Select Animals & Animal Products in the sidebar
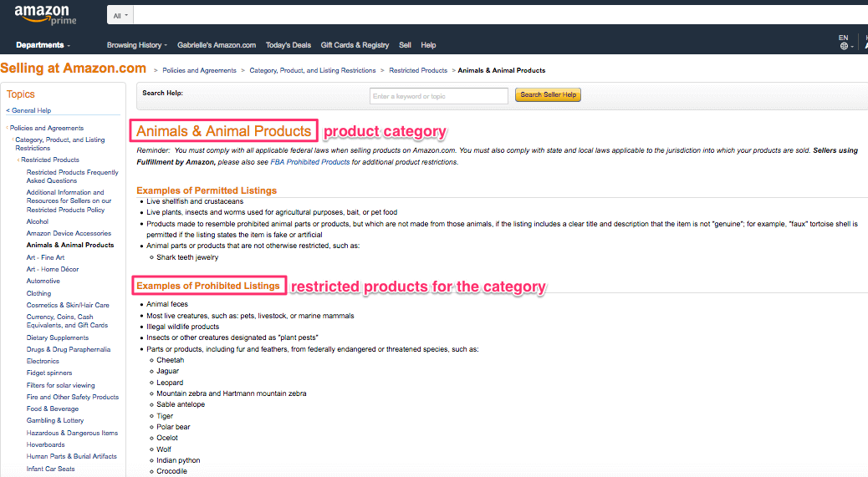The height and width of the screenshot is (477, 868). click(x=69, y=246)
